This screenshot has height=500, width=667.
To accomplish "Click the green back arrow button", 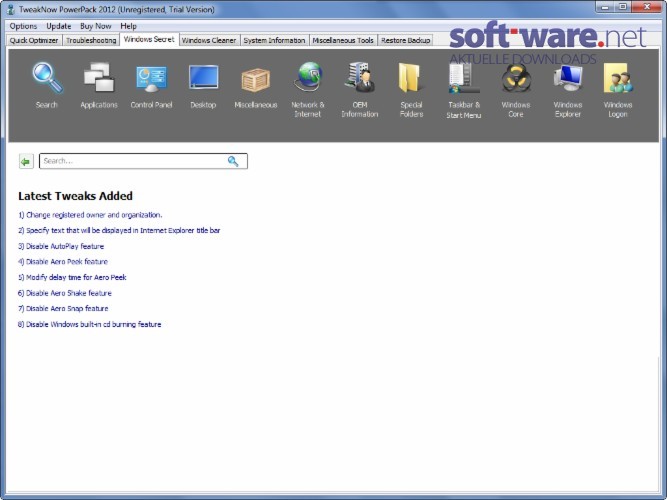I will [26, 161].
